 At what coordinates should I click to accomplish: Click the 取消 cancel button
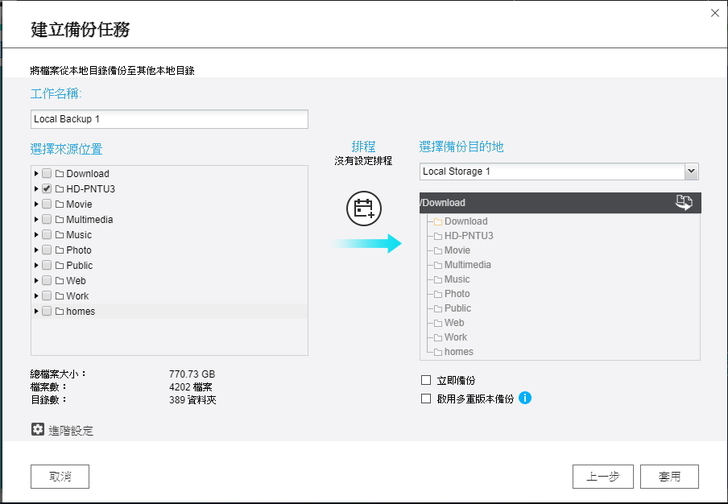point(60,476)
